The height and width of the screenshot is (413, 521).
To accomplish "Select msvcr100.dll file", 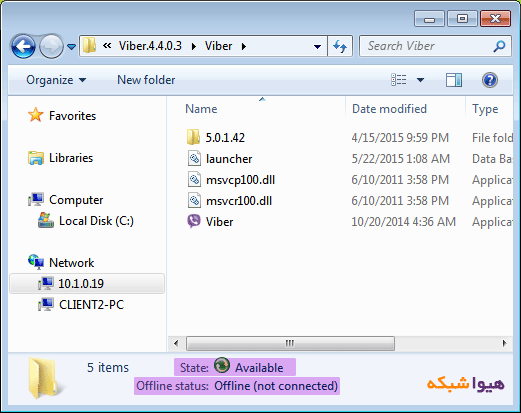I will 239,201.
